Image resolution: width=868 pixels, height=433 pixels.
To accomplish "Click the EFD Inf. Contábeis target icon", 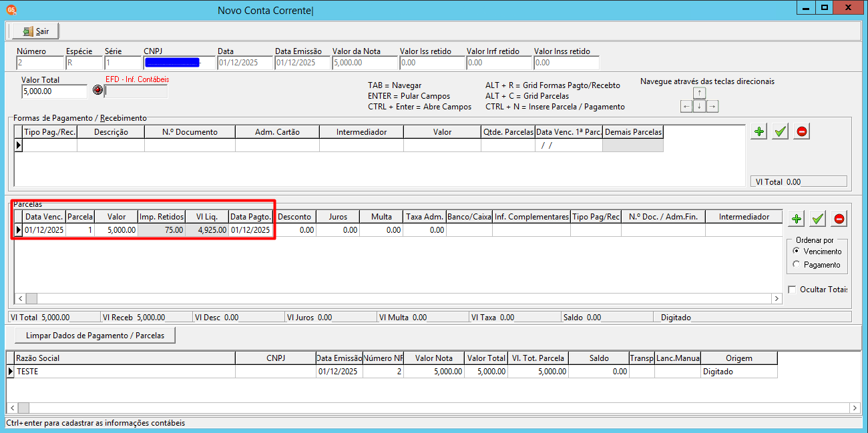I will pyautogui.click(x=97, y=91).
